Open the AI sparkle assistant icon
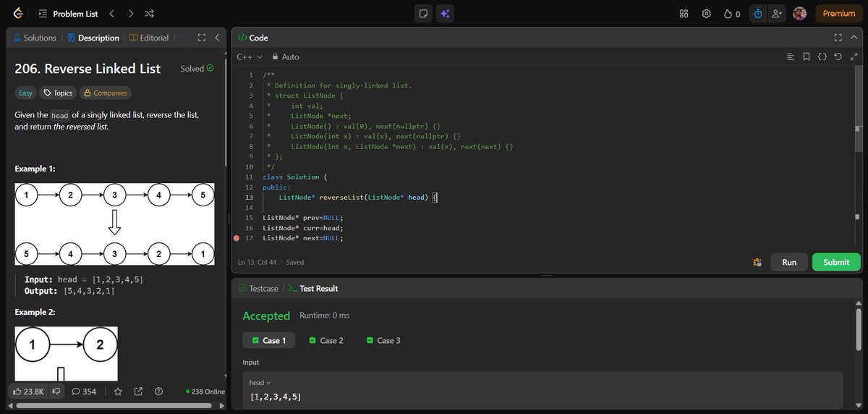Viewport: 868px width, 414px height. (x=445, y=14)
